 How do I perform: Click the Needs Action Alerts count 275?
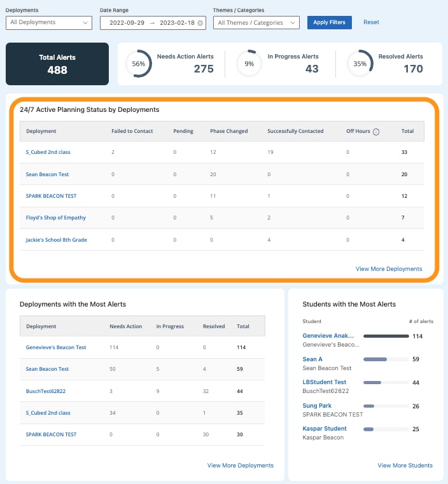click(204, 69)
